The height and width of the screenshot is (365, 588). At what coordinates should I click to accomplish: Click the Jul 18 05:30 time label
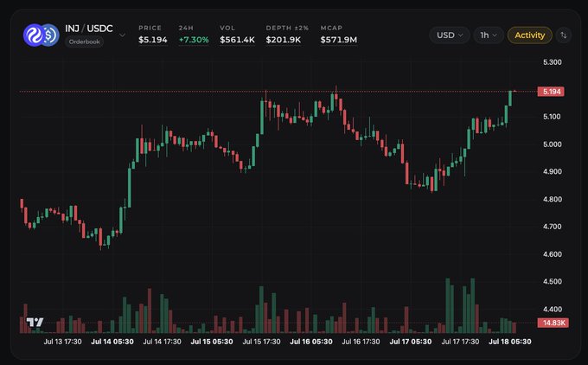point(510,342)
